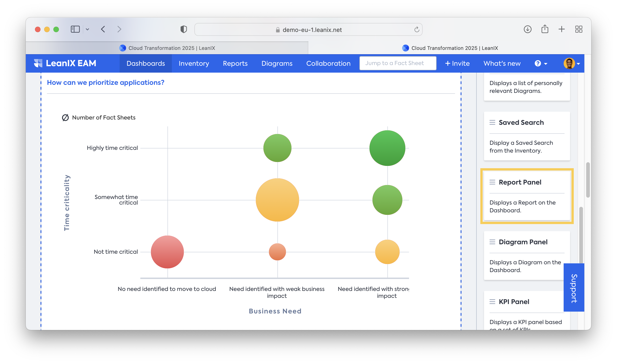Viewport: 617px width, 364px height.
Task: Open the Inventory menu item
Action: point(194,63)
